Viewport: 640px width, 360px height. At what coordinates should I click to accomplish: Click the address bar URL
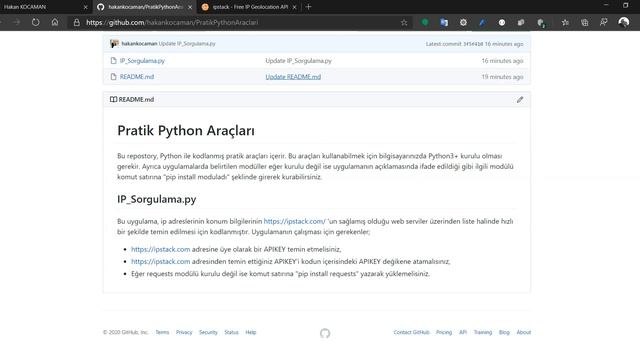[x=172, y=22]
